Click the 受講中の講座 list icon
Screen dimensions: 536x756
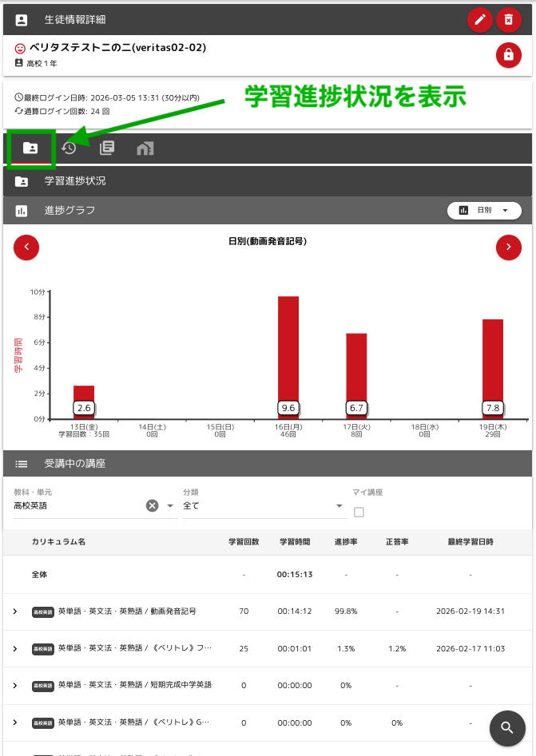pos(22,464)
